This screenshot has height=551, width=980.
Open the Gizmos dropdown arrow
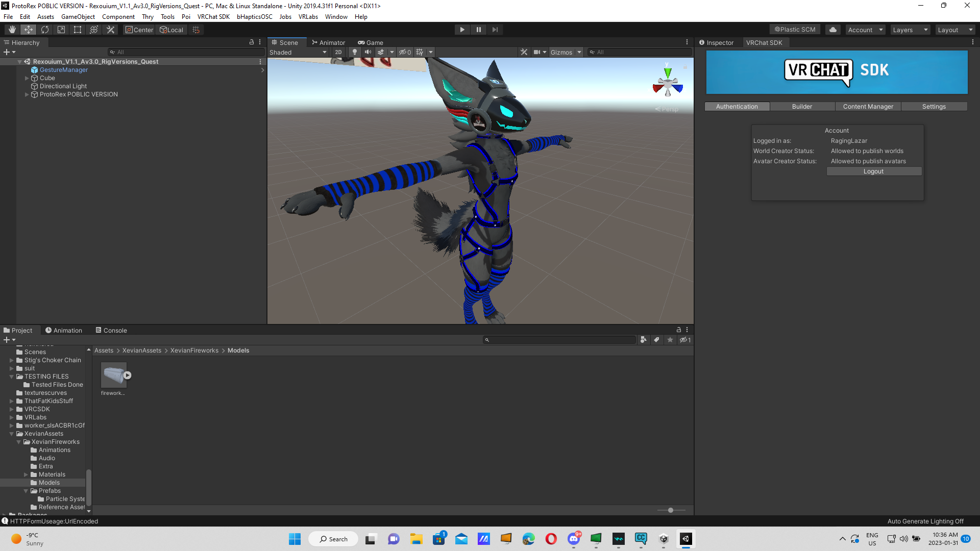(579, 52)
